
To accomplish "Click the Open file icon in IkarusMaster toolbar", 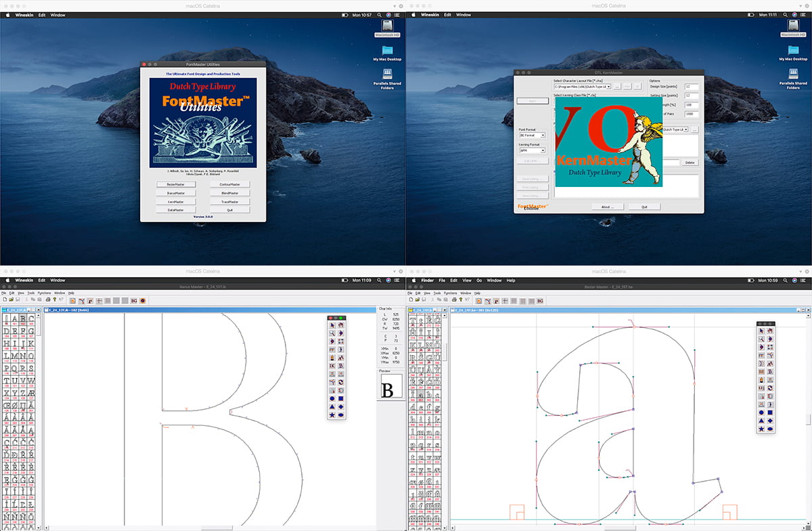I will [13, 300].
